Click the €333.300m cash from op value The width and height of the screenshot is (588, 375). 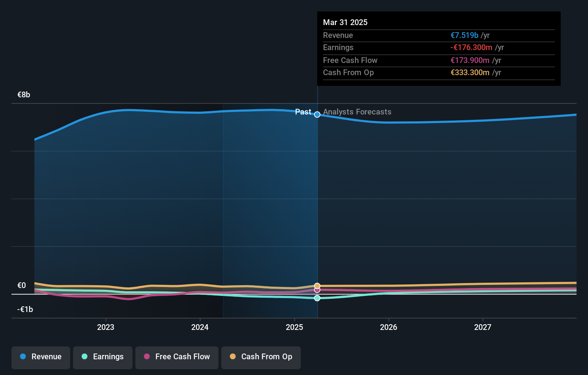coord(470,72)
